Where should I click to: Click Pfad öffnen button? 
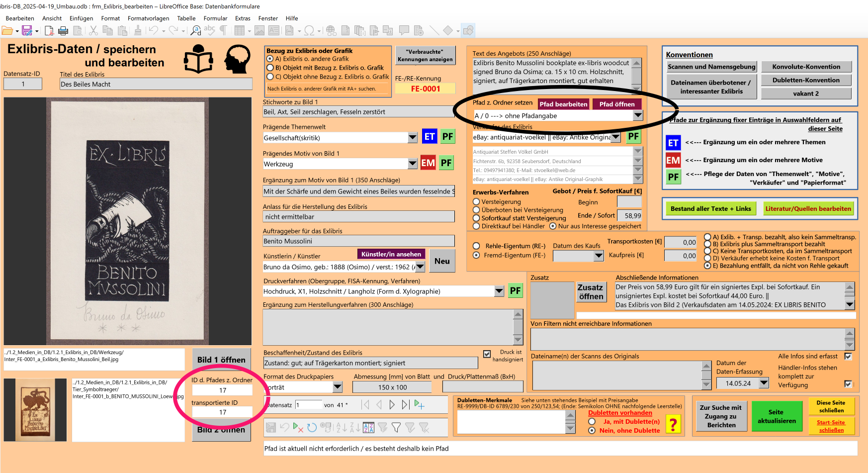click(617, 104)
